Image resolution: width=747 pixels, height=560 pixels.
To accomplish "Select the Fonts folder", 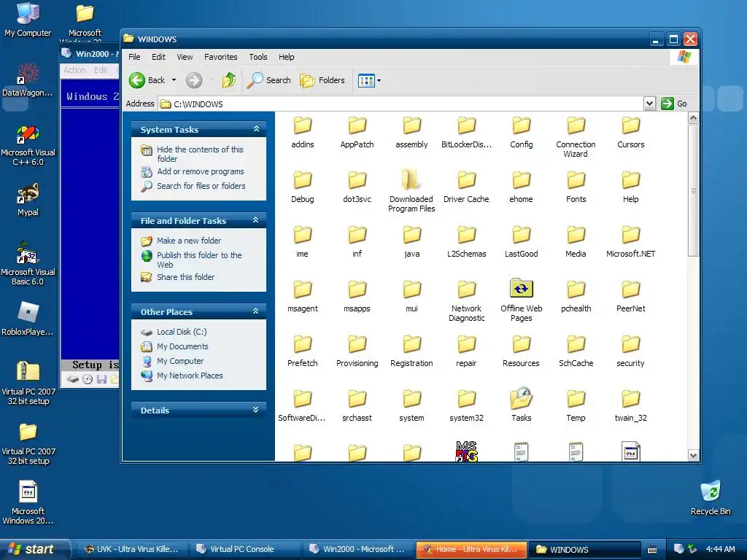I will (x=576, y=187).
